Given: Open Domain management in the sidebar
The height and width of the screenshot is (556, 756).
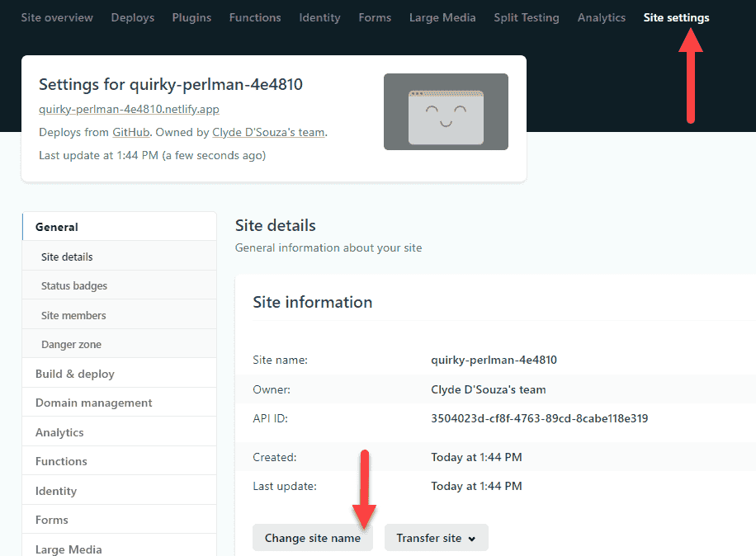Looking at the screenshot, I should [119, 403].
